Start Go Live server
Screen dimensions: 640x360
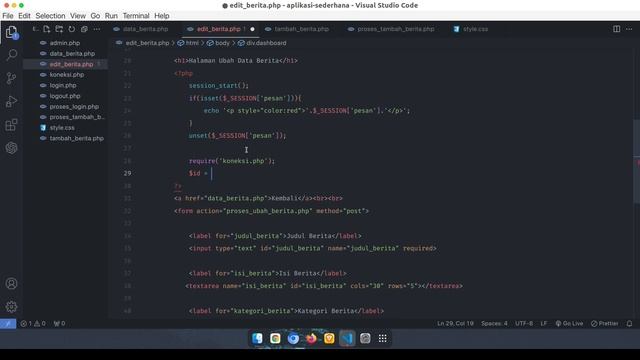pos(569,324)
